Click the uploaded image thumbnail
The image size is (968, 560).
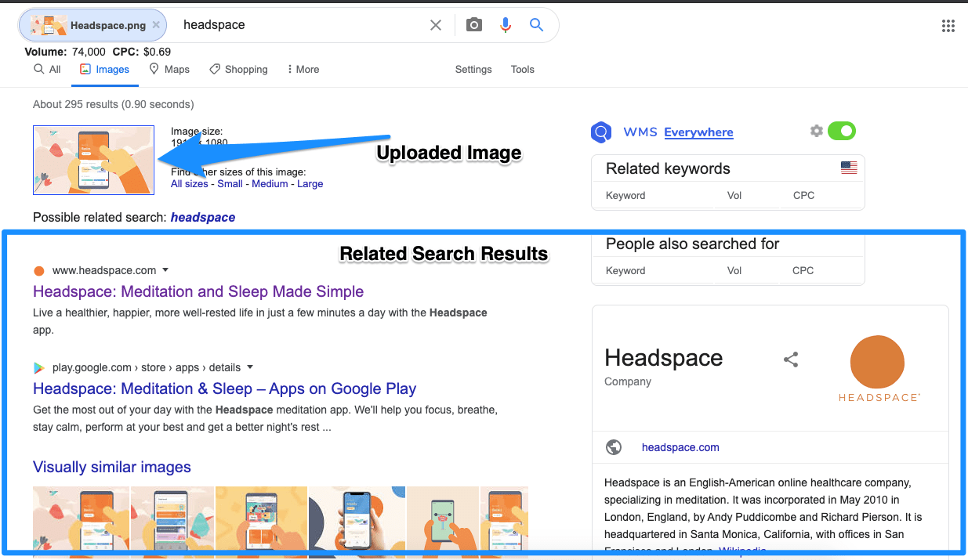[94, 160]
